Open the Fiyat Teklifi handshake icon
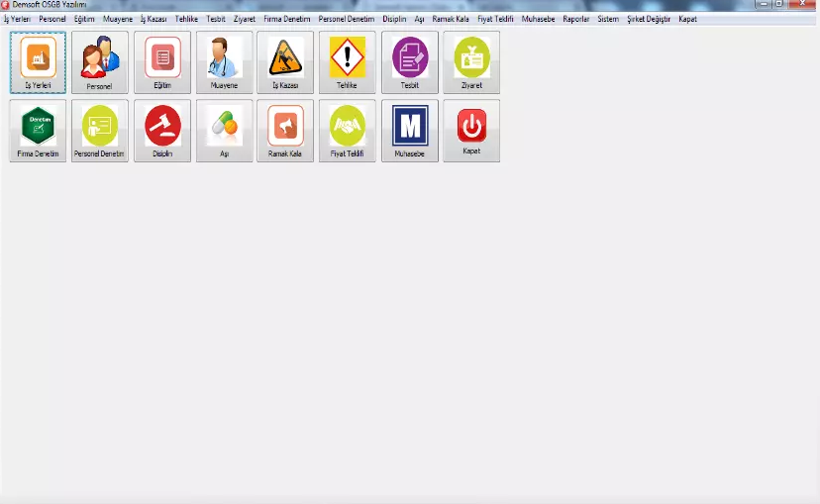Viewport: 820px width, 504px height. (348, 130)
